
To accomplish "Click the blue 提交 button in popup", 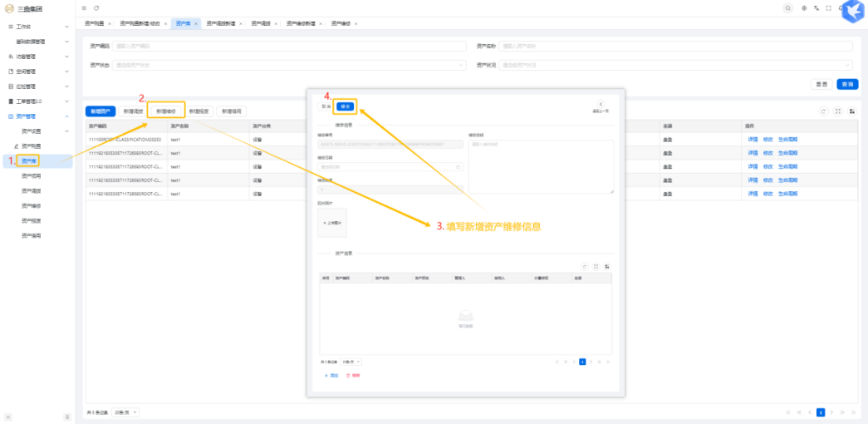I will pyautogui.click(x=346, y=106).
